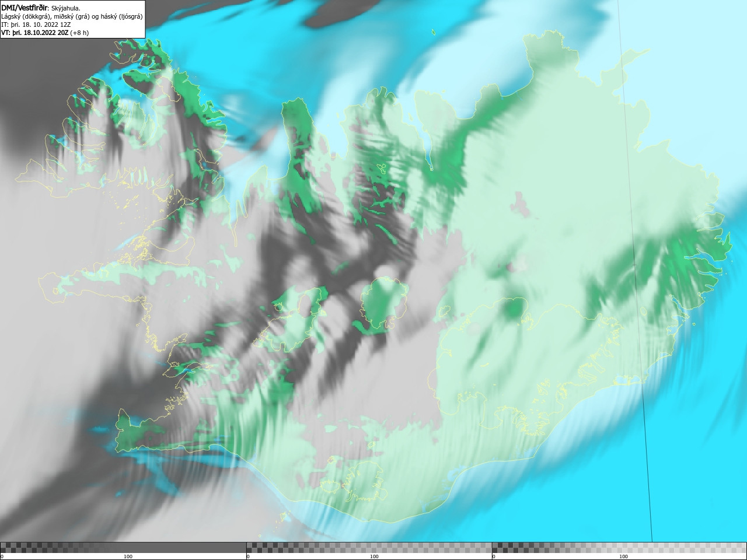Click the 'DMI/Vestfirðir: Skýjahula.' title text
747x560 pixels.
41,8
